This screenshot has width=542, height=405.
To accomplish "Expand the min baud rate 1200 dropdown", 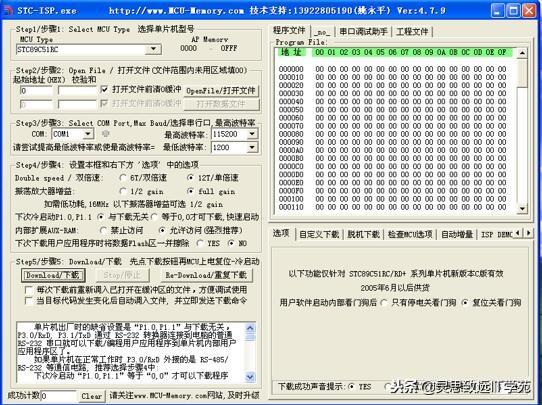I will pos(252,148).
